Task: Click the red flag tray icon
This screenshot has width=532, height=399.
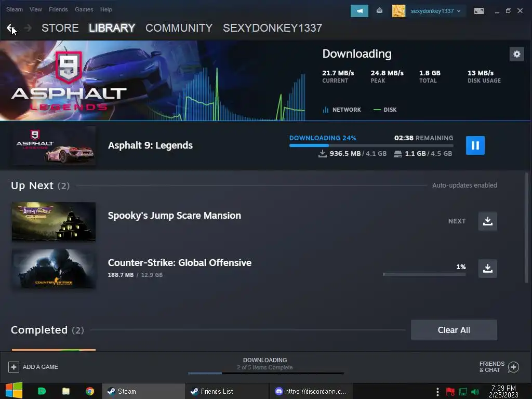Action: pos(450,392)
